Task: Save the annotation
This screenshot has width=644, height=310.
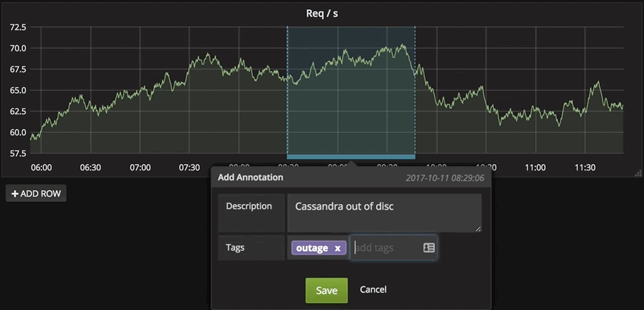Action: [326, 290]
